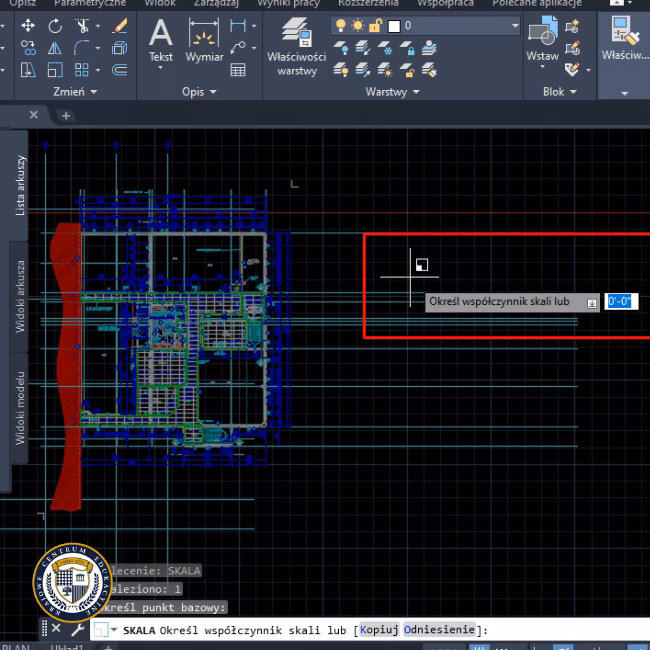This screenshot has width=650, height=650.
Task: Toggle layer on/off lightbulb icon
Action: (341, 25)
